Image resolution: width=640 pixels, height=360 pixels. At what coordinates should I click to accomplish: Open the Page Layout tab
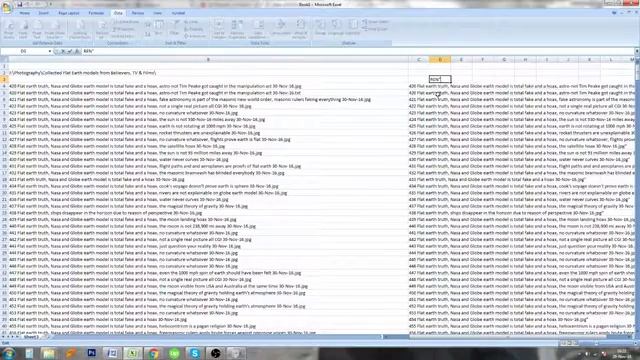click(x=69, y=13)
